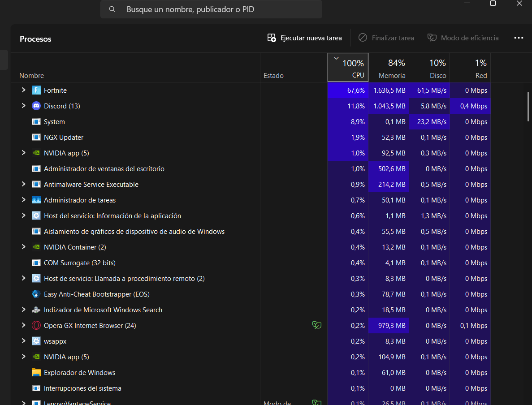Image resolution: width=532 pixels, height=405 pixels.
Task: Sort by the Estado column header
Action: click(x=273, y=75)
